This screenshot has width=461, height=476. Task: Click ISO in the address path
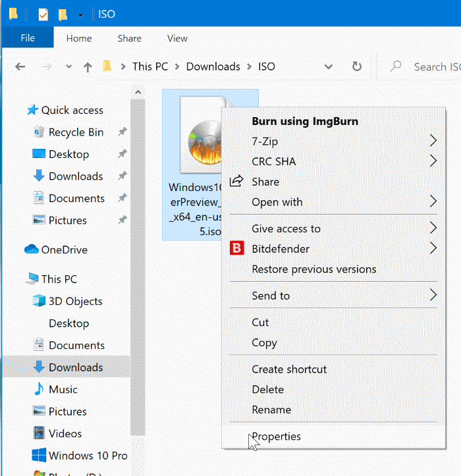(x=266, y=66)
